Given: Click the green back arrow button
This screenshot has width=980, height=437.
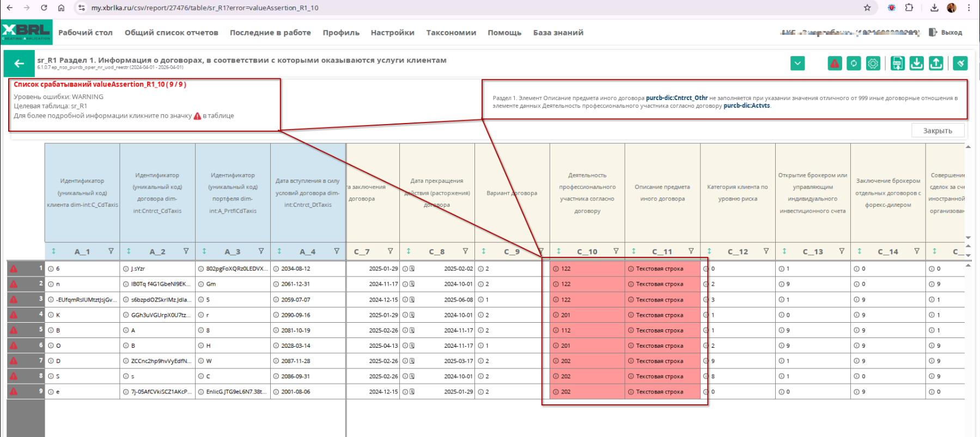Looking at the screenshot, I should 19,64.
